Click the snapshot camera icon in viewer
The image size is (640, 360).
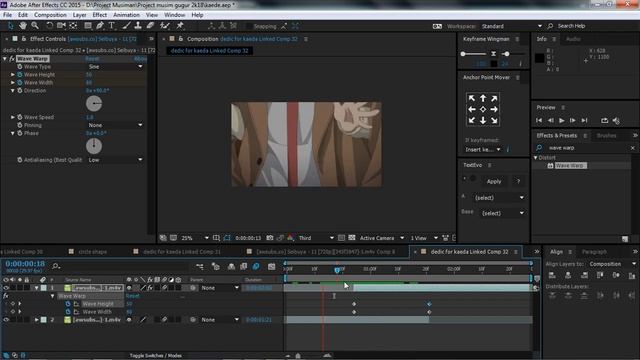[270, 238]
